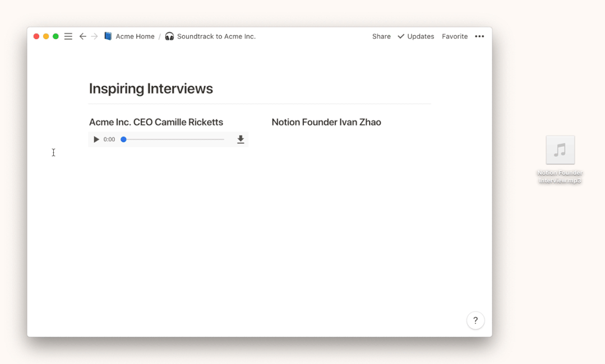
Task: Show page Updates
Action: click(x=415, y=36)
